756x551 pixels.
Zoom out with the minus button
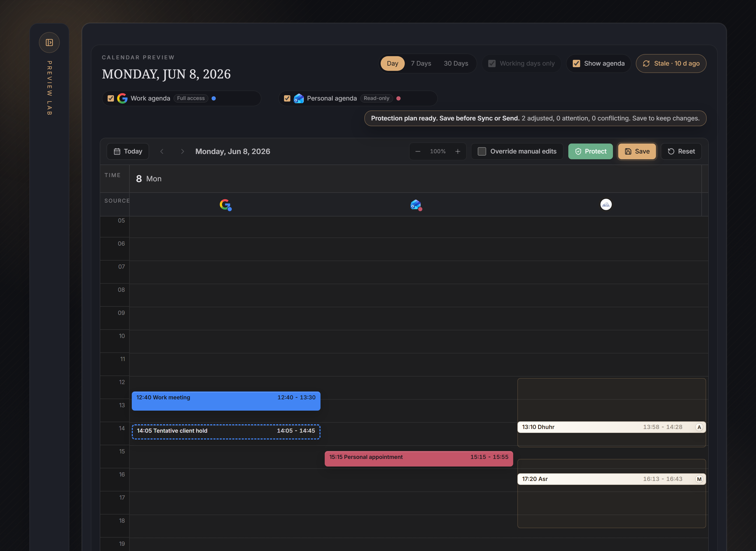coord(418,151)
